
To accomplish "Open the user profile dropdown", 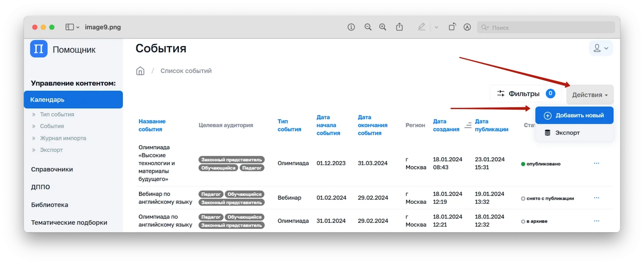I will pyautogui.click(x=600, y=48).
